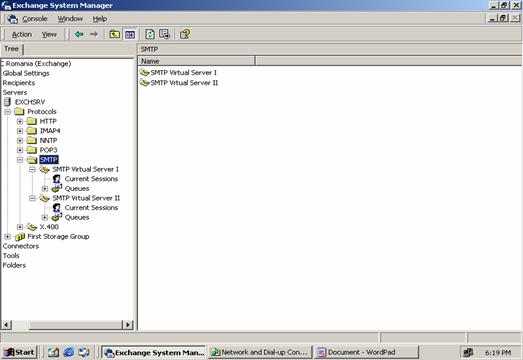Expand the X.400 node

click(x=20, y=227)
